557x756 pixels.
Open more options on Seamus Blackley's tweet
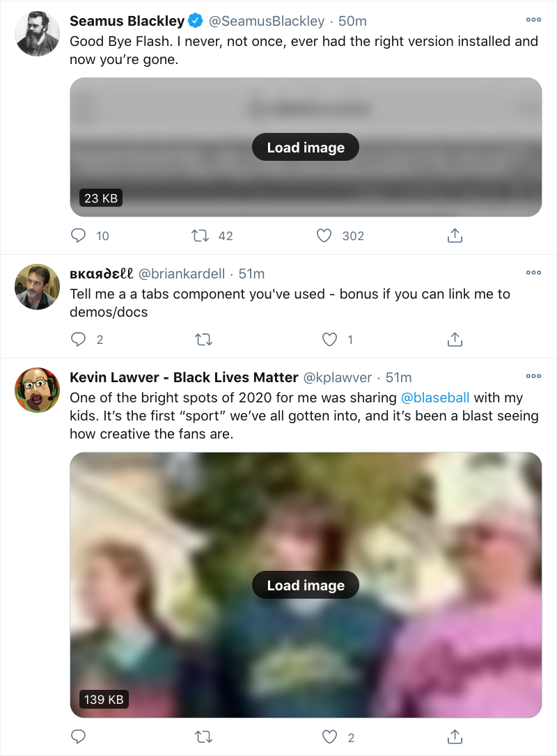533,19
